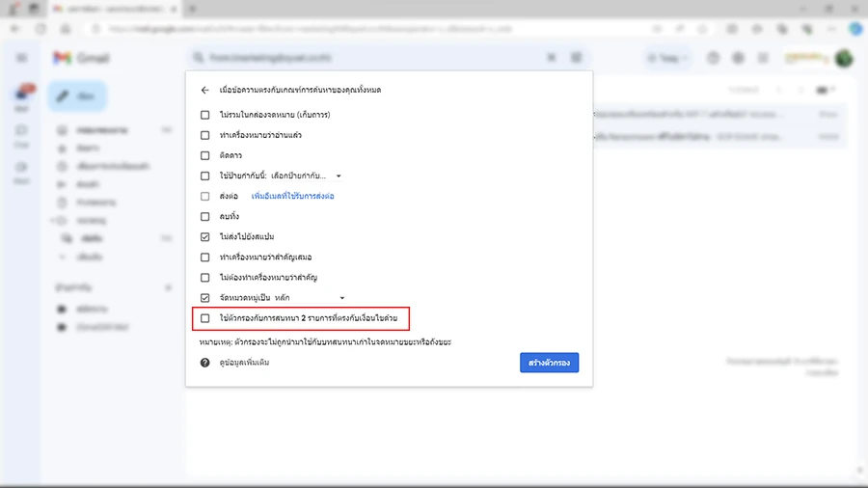Open the Google account avatar
Screen dimensions: 868x488
coord(844,58)
